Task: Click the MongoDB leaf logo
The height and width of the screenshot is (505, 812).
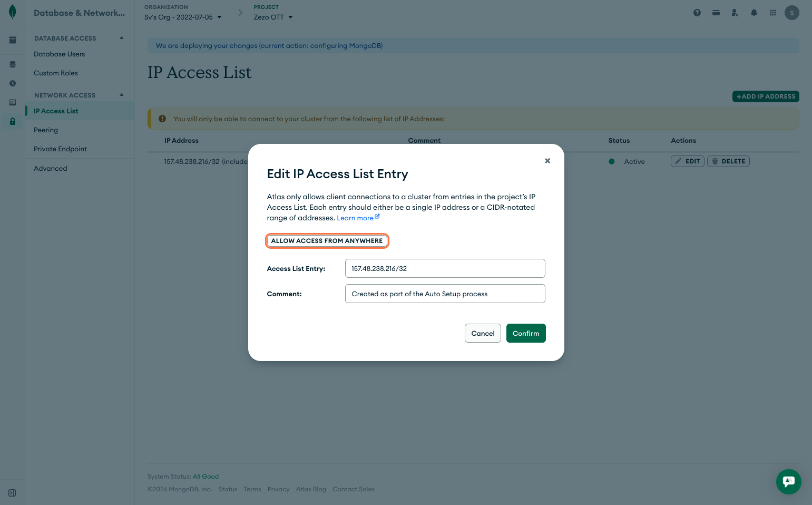Action: click(x=12, y=12)
